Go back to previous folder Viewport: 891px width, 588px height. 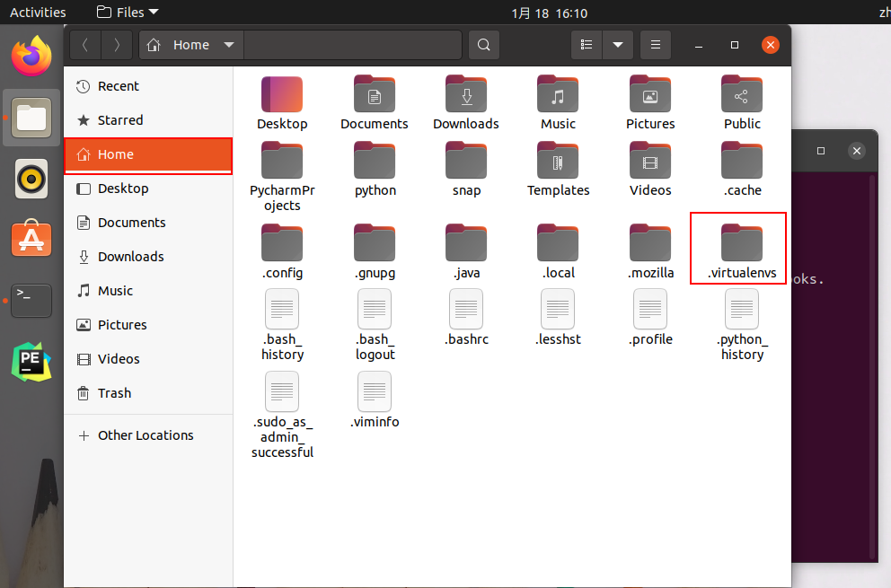tap(85, 45)
